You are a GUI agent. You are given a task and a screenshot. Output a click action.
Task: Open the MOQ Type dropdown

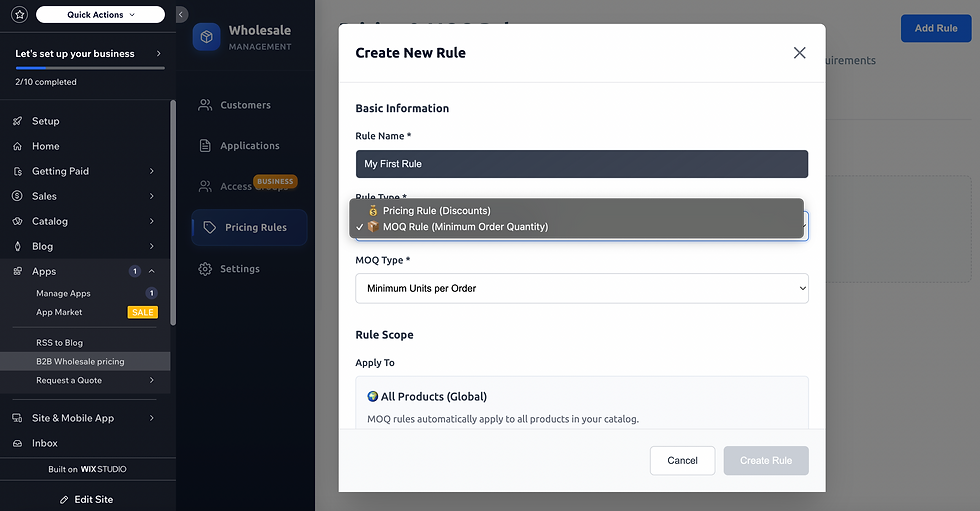pyautogui.click(x=581, y=289)
